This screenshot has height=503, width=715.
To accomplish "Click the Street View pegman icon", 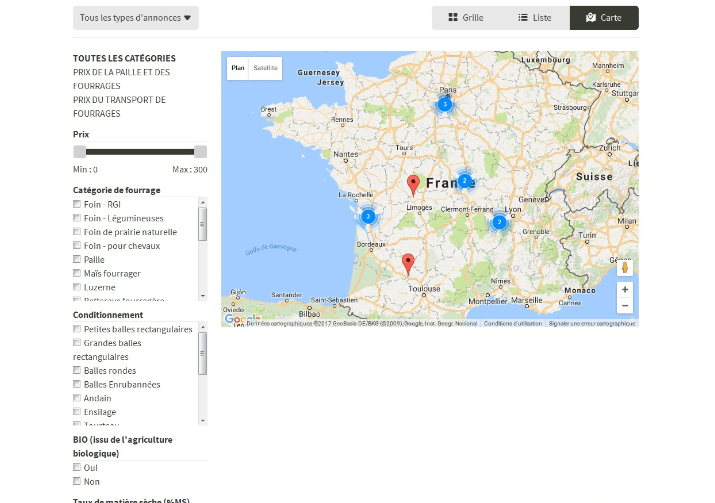I will click(x=625, y=267).
